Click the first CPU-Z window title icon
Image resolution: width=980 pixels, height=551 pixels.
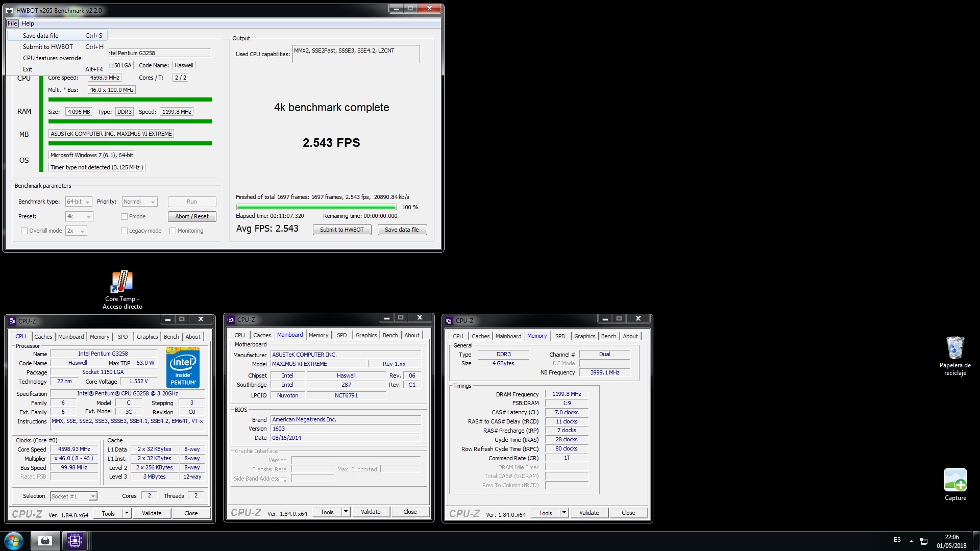click(x=12, y=321)
